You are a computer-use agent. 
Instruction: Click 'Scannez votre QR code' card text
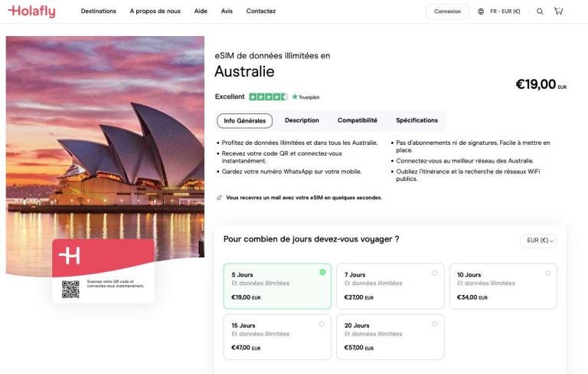[116, 284]
